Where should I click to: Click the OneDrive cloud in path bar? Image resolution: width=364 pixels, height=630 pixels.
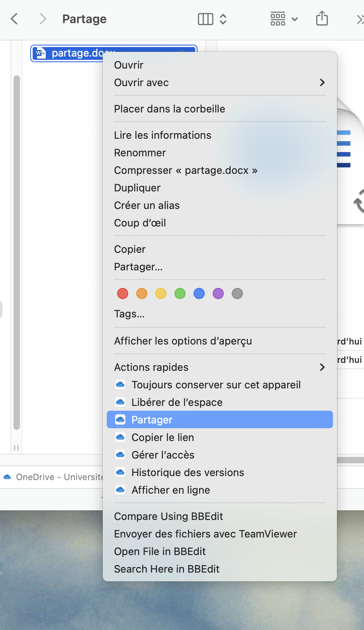[x=7, y=477]
